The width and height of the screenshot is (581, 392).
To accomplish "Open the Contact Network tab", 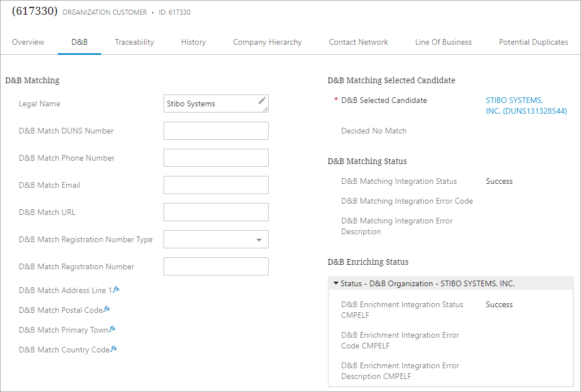I will click(x=358, y=42).
